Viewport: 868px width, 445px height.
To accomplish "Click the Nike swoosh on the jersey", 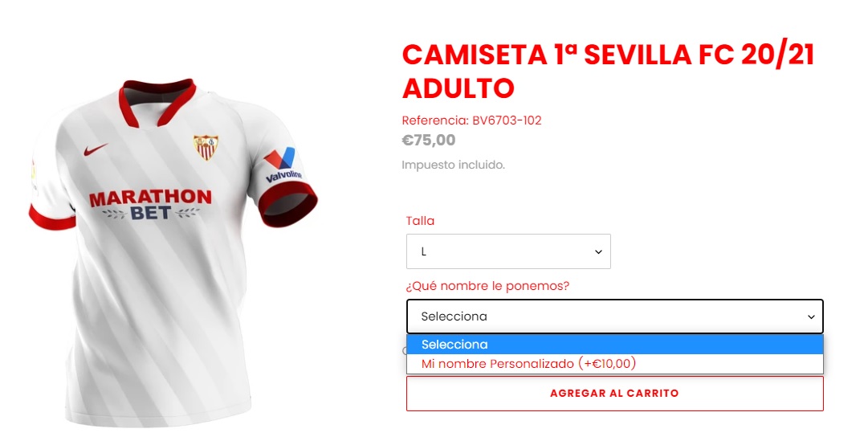I will click(x=96, y=150).
